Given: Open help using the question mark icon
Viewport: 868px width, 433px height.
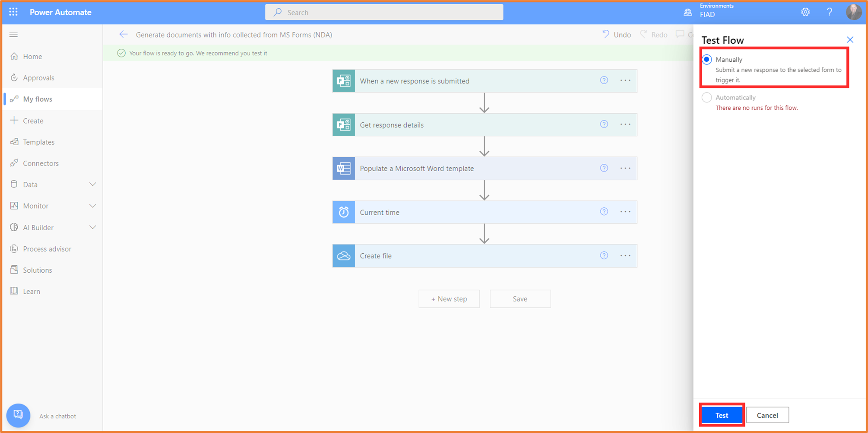Looking at the screenshot, I should [829, 12].
